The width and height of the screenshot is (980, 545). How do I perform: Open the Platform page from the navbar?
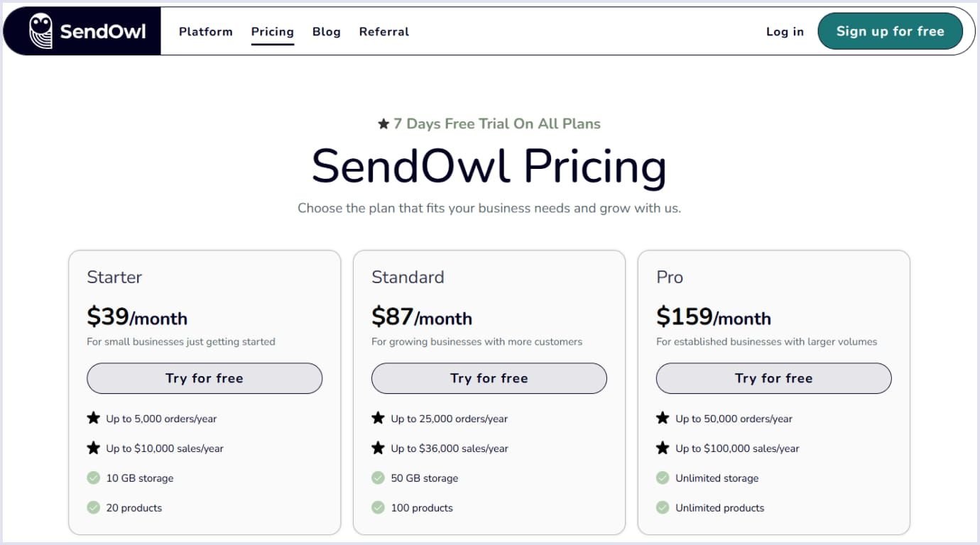(x=206, y=31)
